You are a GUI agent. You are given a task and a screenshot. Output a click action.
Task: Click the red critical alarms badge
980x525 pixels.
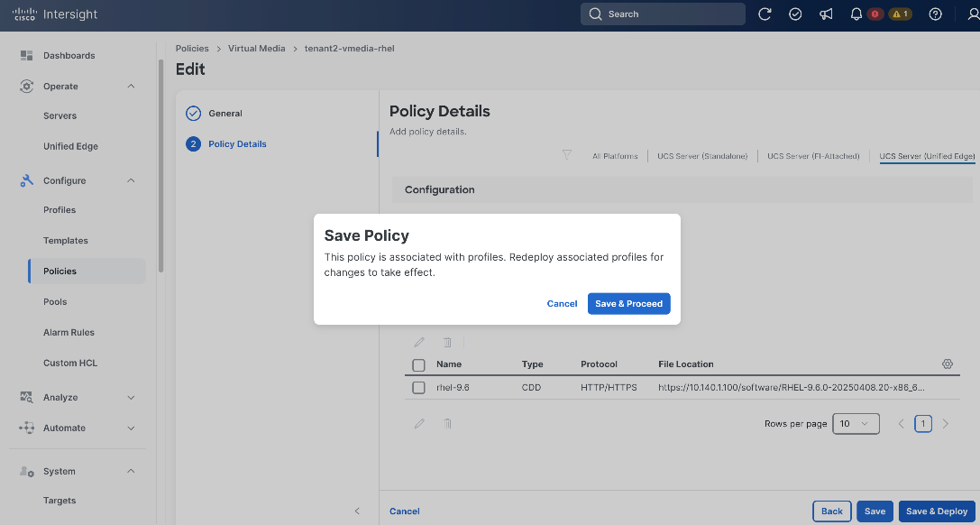click(x=875, y=14)
